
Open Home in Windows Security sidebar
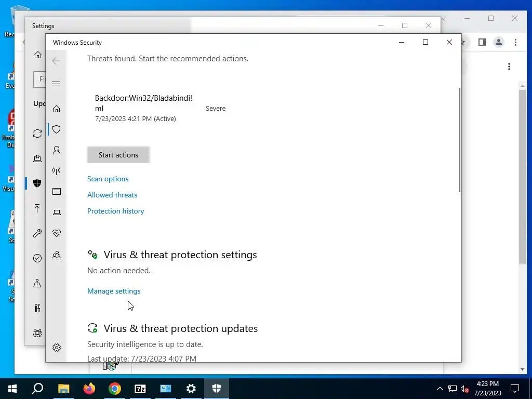(x=57, y=109)
